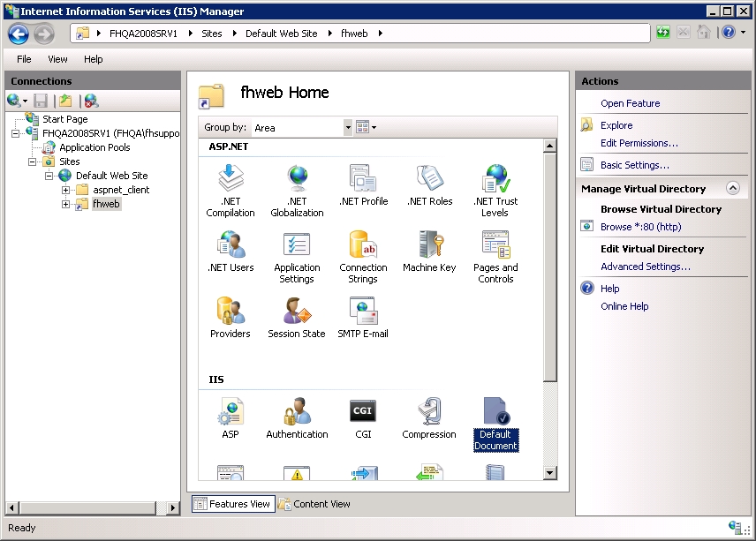Open Advanced Settings link

tap(646, 267)
